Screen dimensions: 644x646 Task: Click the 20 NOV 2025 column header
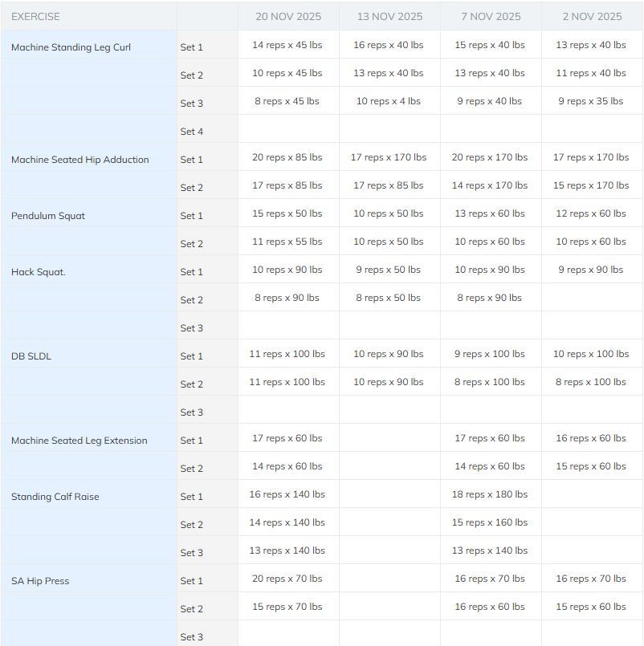click(x=287, y=17)
